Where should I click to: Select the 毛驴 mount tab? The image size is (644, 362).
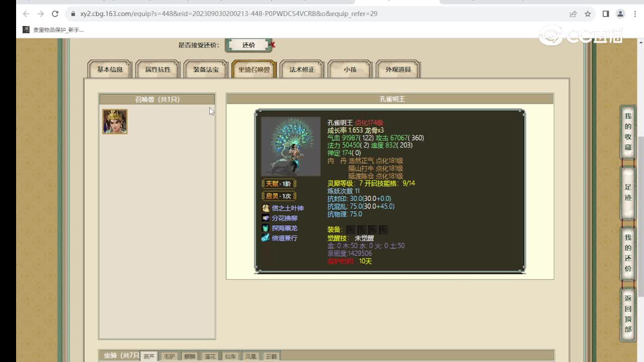coord(169,356)
